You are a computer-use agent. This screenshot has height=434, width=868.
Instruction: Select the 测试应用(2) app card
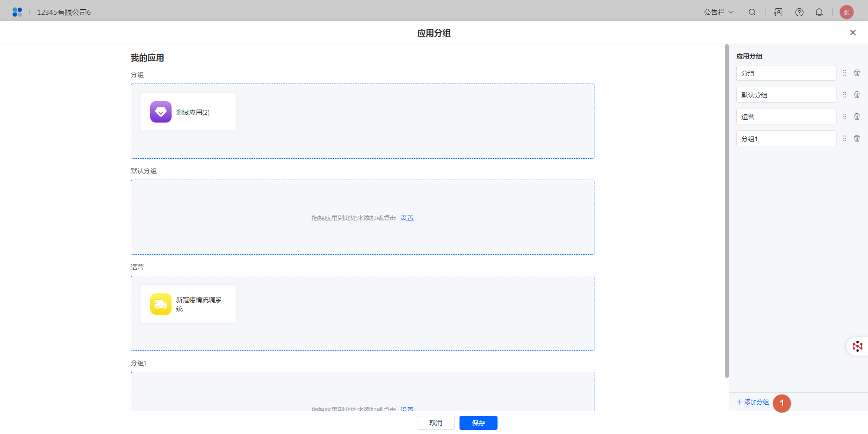tap(188, 112)
